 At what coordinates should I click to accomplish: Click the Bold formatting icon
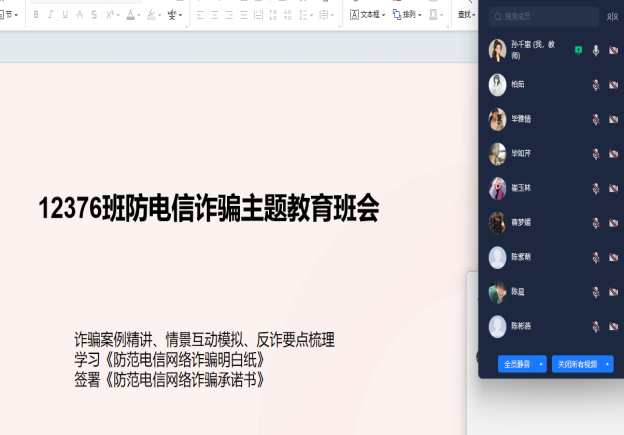click(x=37, y=15)
